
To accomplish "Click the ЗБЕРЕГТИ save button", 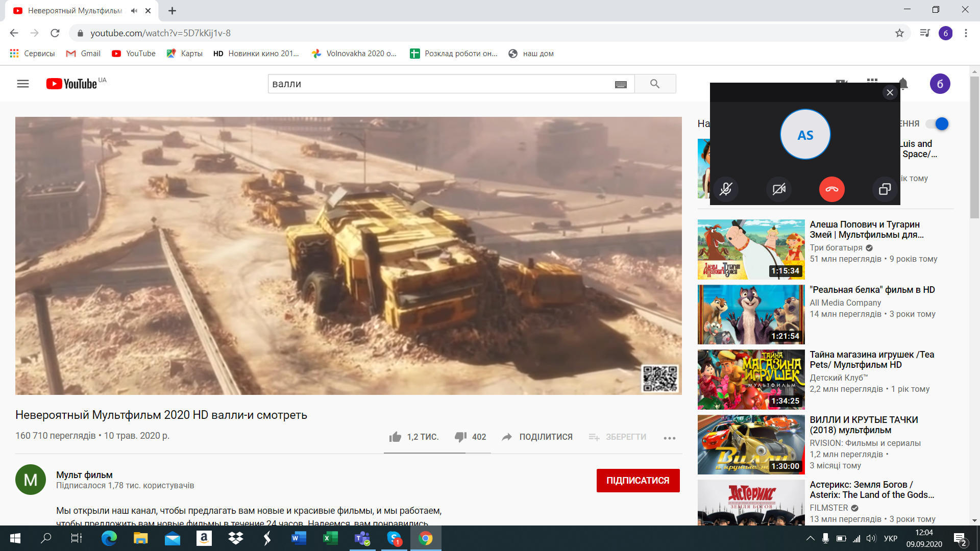I will coord(617,437).
